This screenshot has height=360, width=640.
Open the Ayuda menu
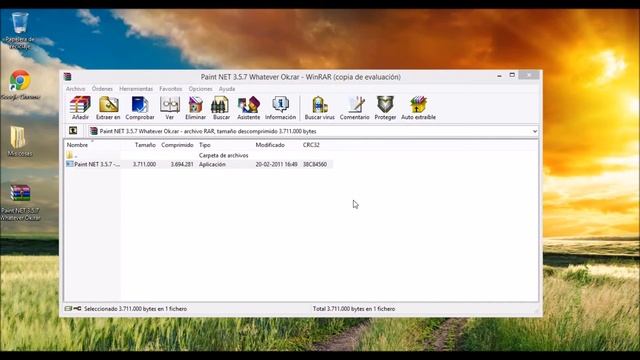click(x=227, y=89)
